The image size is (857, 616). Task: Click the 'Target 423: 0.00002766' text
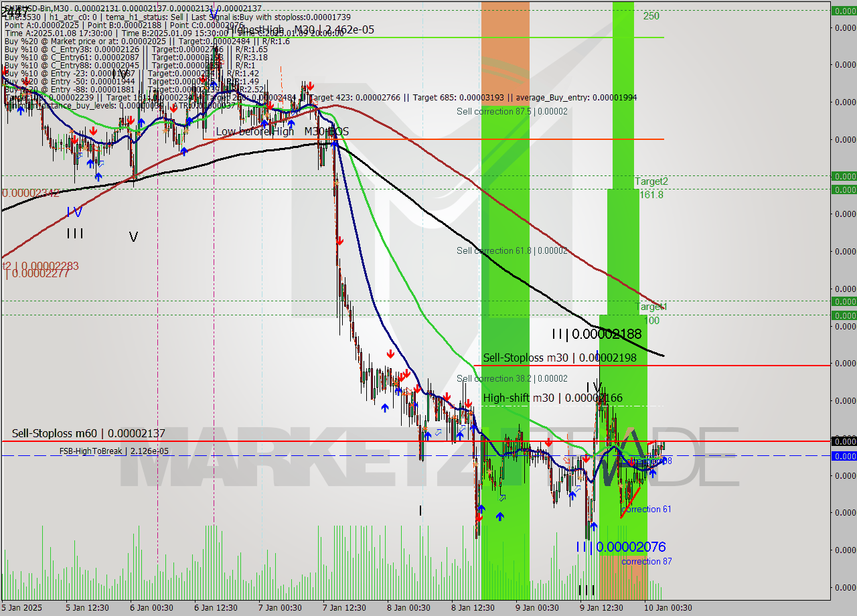355,98
